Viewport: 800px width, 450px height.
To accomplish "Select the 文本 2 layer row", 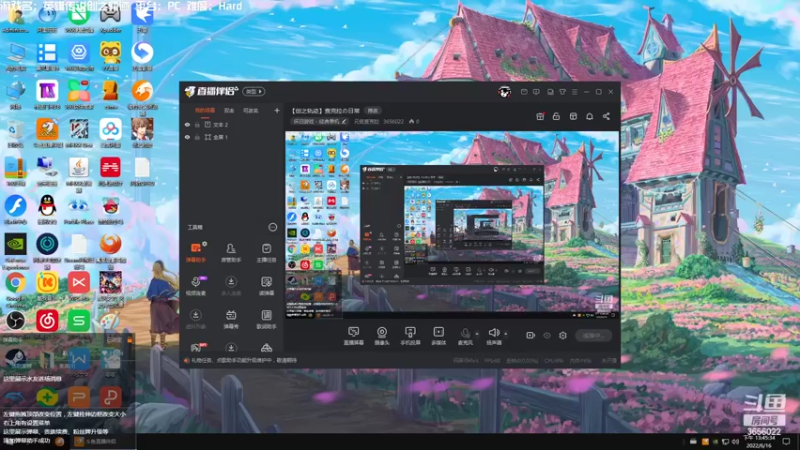I will pos(233,124).
